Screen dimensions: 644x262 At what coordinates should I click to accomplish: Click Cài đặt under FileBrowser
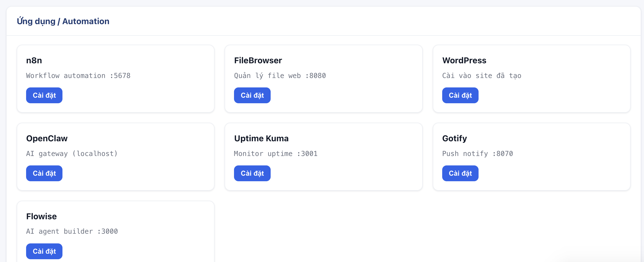(252, 95)
